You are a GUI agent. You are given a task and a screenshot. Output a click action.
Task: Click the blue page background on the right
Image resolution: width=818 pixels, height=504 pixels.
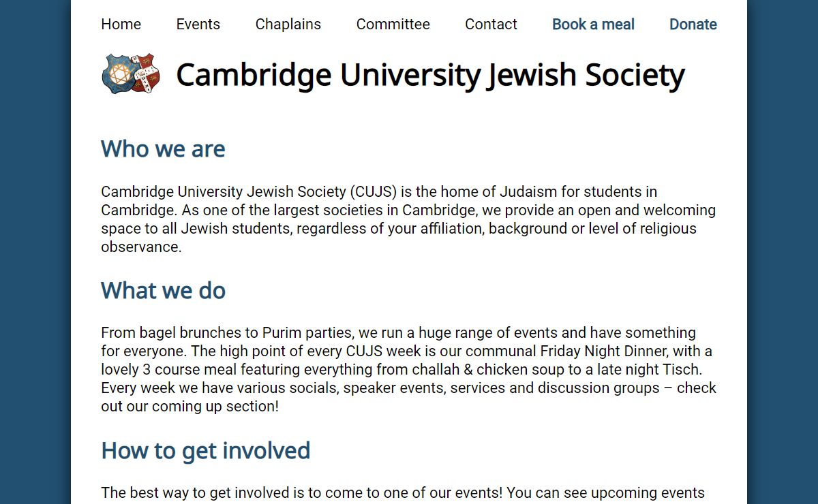tap(783, 252)
